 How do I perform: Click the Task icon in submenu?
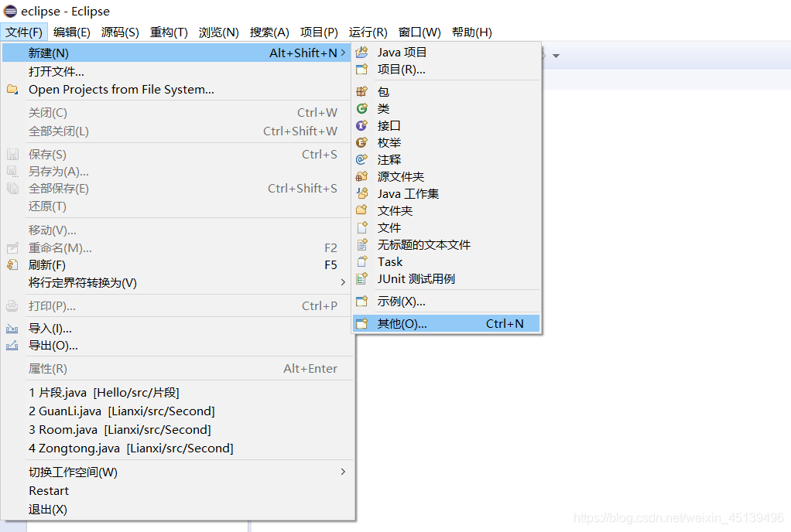click(x=361, y=261)
